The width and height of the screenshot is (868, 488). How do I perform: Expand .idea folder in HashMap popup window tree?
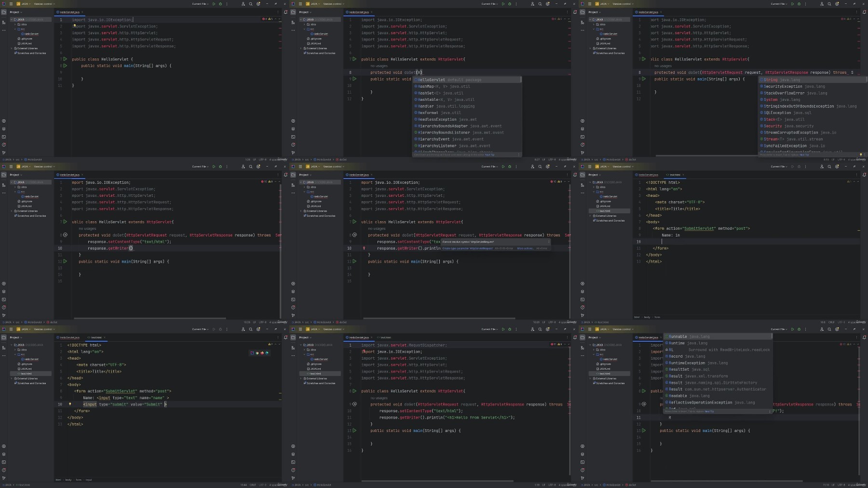pos(304,24)
